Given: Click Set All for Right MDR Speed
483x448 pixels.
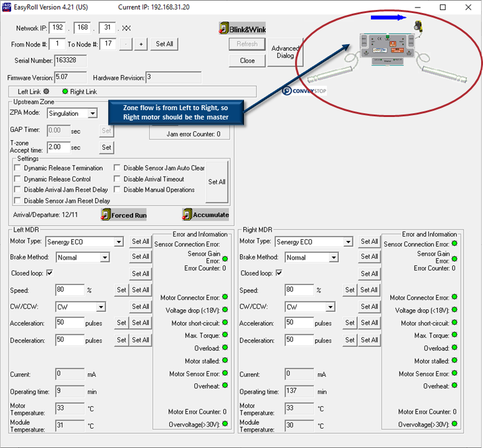Looking at the screenshot, I should [x=369, y=290].
